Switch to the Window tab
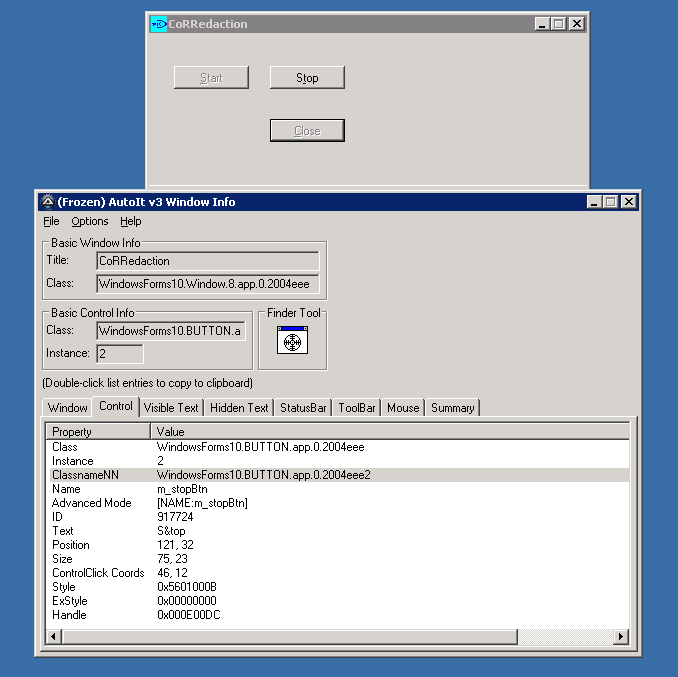The image size is (678, 677). (68, 408)
